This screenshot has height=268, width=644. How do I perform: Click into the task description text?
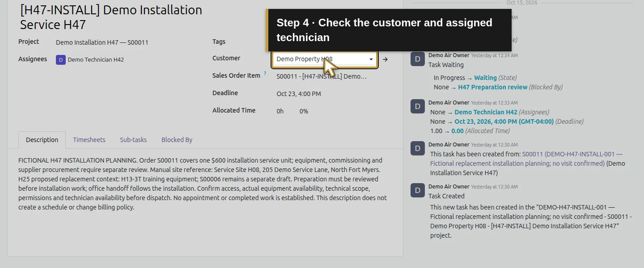click(x=203, y=184)
